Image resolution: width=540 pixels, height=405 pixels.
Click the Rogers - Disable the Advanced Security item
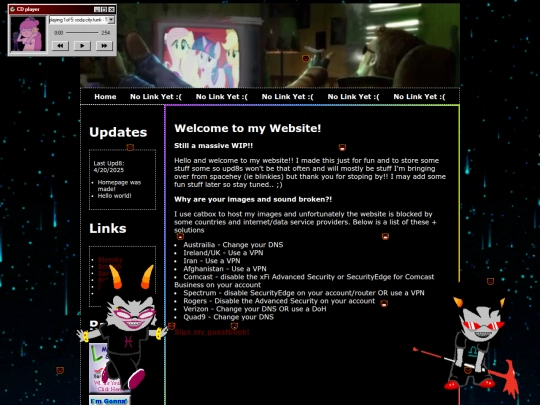pos(279,301)
